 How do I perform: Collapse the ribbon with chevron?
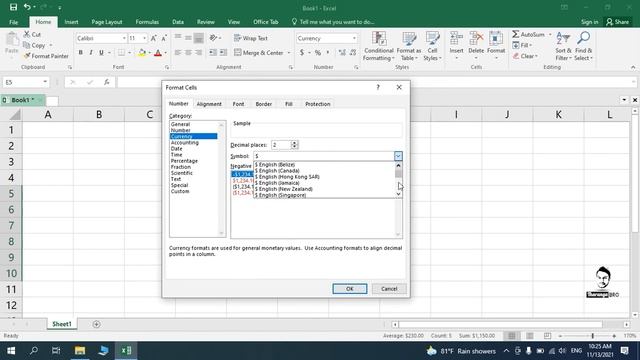pyautogui.click(x=633, y=67)
